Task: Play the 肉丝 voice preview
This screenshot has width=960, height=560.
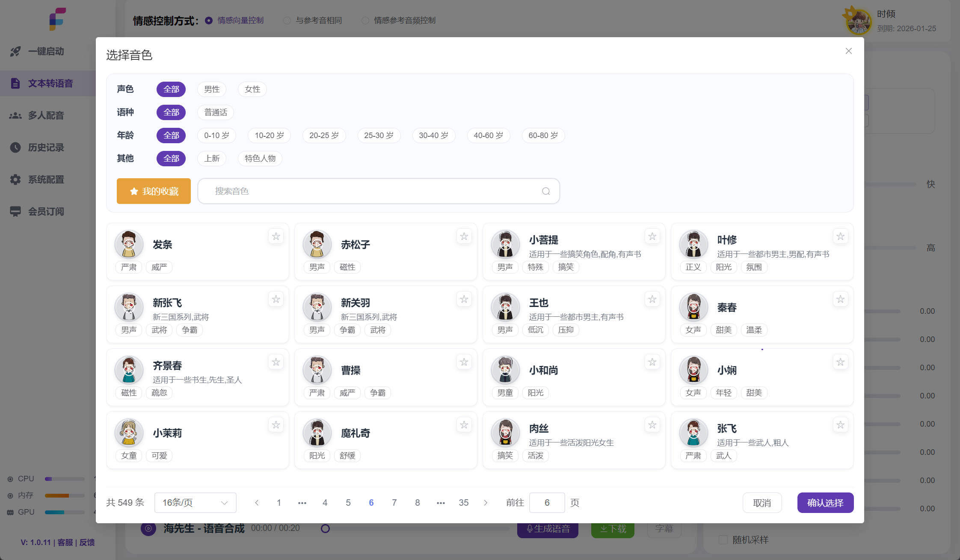Action: tap(505, 433)
